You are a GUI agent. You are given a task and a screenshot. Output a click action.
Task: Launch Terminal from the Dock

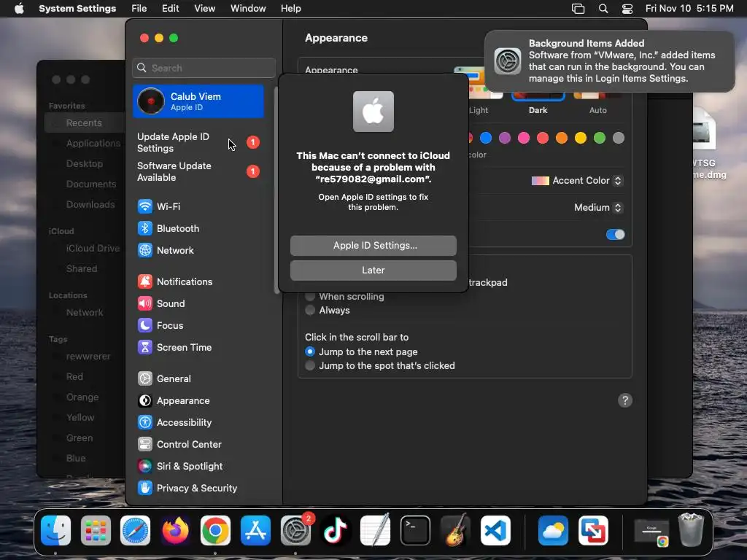point(415,531)
